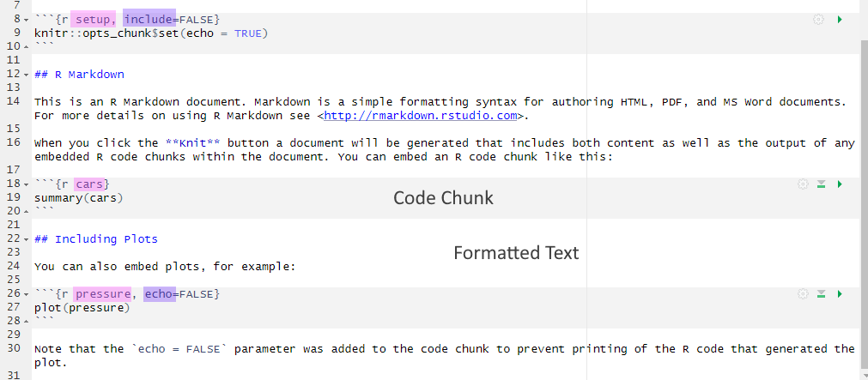Run the cars code chunk
The width and height of the screenshot is (868, 380).
pos(840,184)
